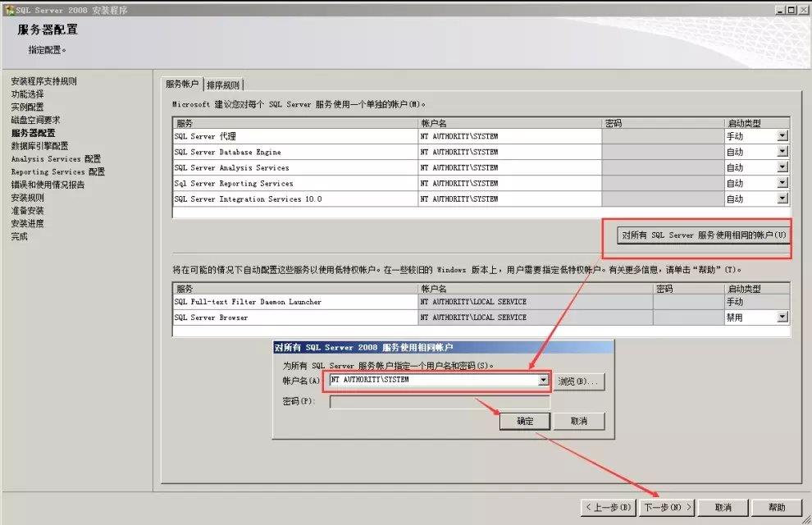This screenshot has width=812, height=525.
Task: Open startup type dropdown for SQL Server 代理
Action: click(782, 136)
